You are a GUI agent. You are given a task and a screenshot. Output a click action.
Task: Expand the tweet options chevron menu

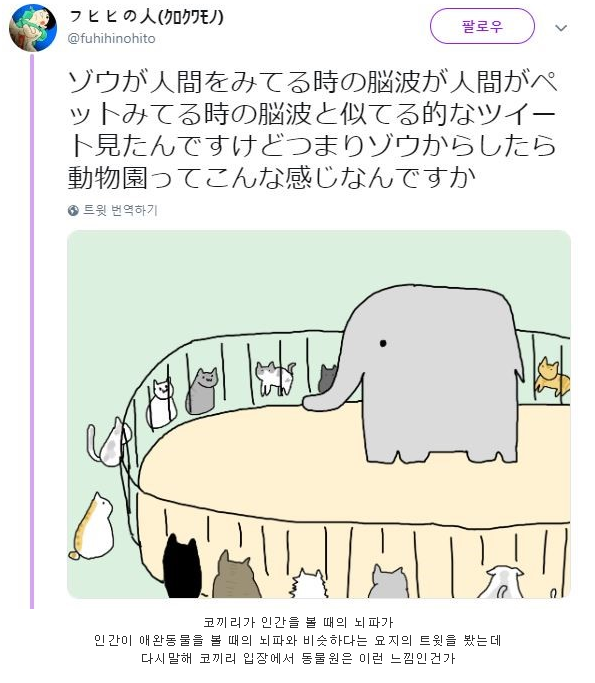(561, 28)
